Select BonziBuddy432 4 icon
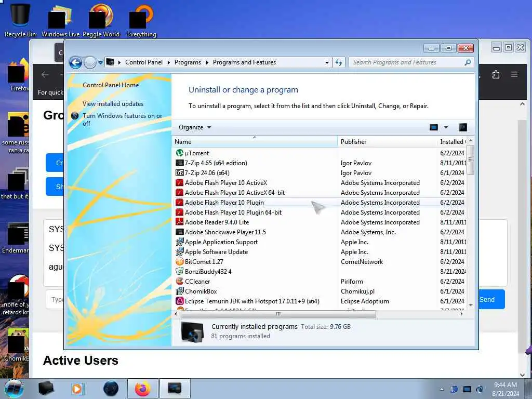Viewport: 532px width, 399px height. [x=179, y=271]
